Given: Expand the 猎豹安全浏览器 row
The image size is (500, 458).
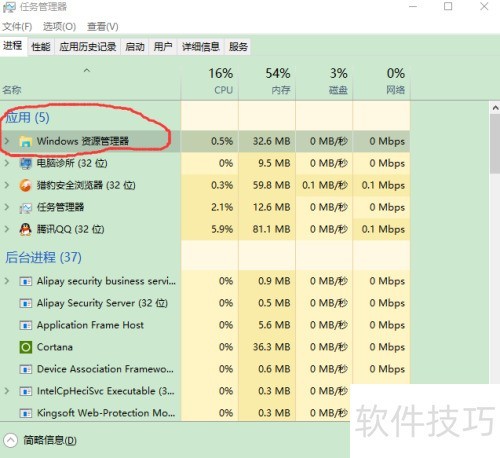Looking at the screenshot, I should tap(7, 185).
